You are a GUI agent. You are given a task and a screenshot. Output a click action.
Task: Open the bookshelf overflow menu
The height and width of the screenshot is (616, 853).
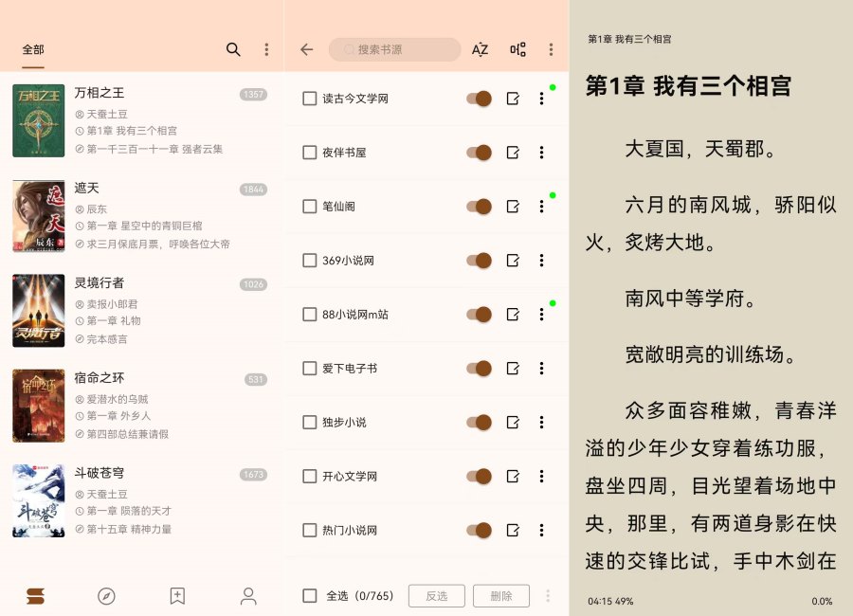[x=266, y=49]
